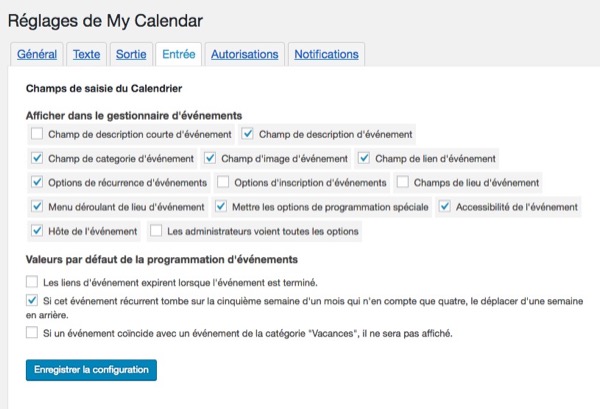Disable Champ de lien d'événement

tap(364, 158)
